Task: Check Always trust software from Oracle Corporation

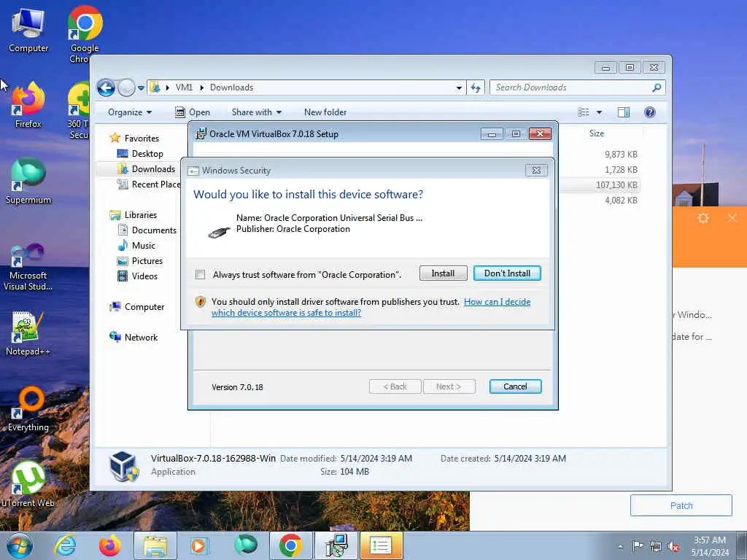Action: tap(200, 275)
